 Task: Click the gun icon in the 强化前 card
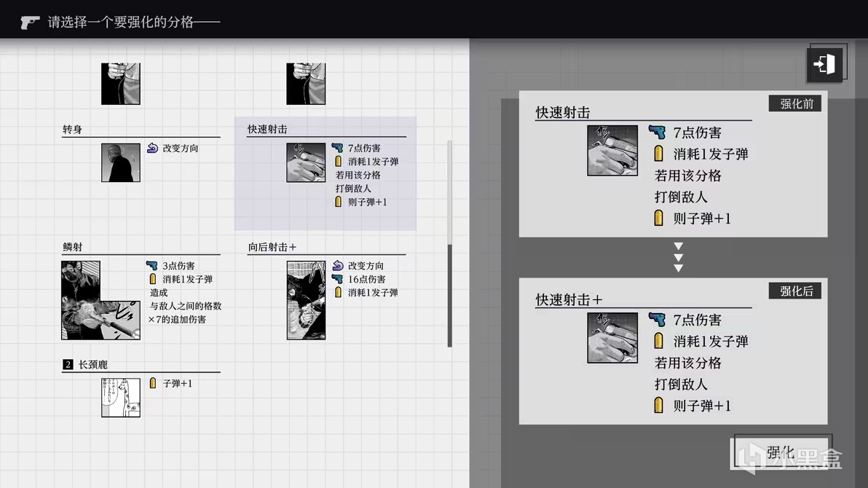click(x=657, y=133)
